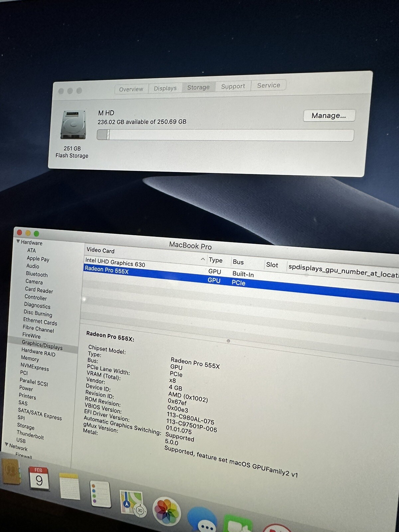
Task: Select Disc Burning in the sidebar
Action: pos(38,313)
